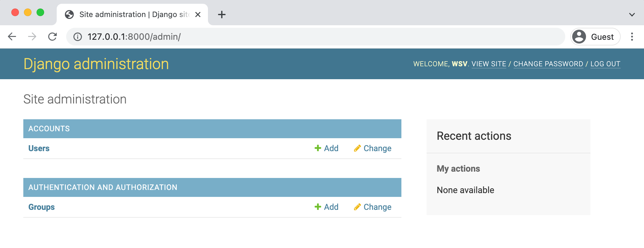View site information icon in address bar
Screen dimensions: 644x248
[78, 37]
